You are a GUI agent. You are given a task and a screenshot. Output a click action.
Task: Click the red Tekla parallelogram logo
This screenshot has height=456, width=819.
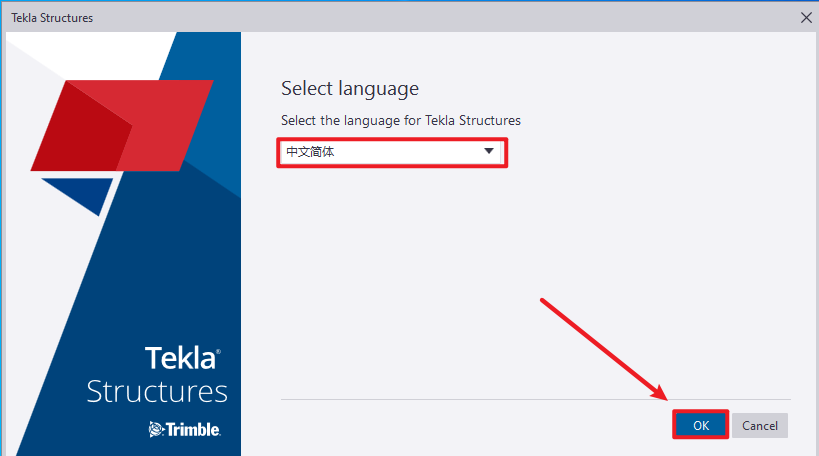click(x=120, y=124)
